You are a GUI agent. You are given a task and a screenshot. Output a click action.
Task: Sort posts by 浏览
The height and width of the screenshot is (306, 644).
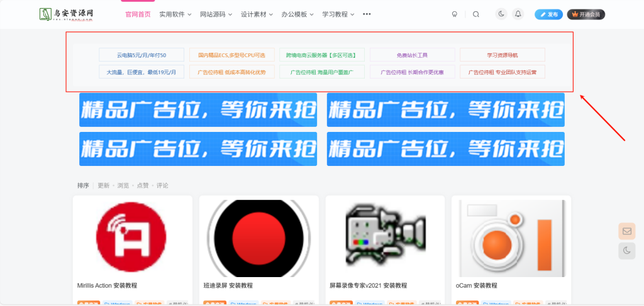(123, 185)
